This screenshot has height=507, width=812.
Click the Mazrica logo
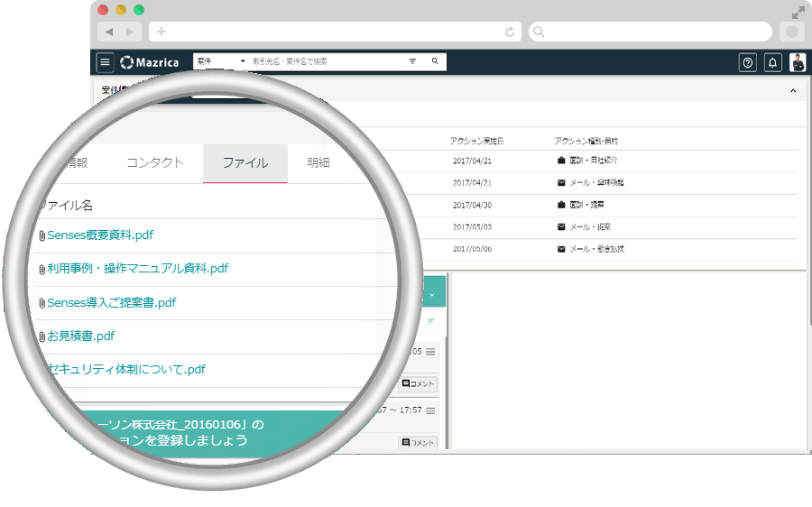pyautogui.click(x=150, y=62)
